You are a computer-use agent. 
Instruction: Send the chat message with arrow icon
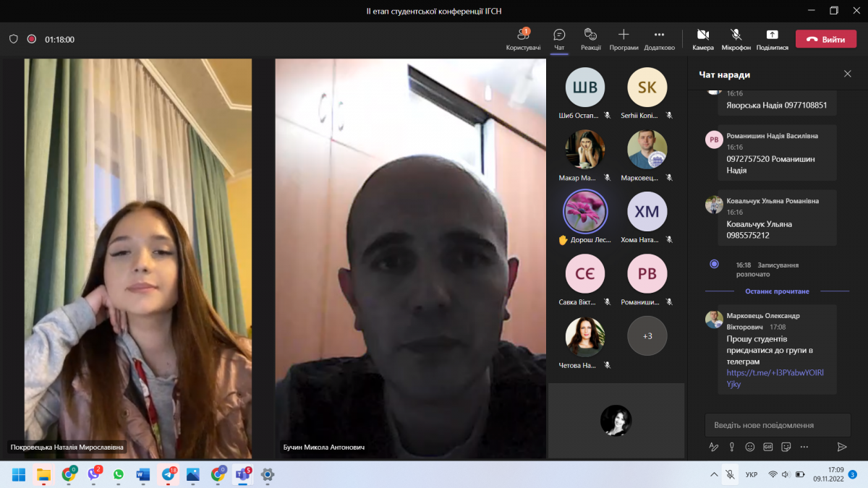coord(841,447)
